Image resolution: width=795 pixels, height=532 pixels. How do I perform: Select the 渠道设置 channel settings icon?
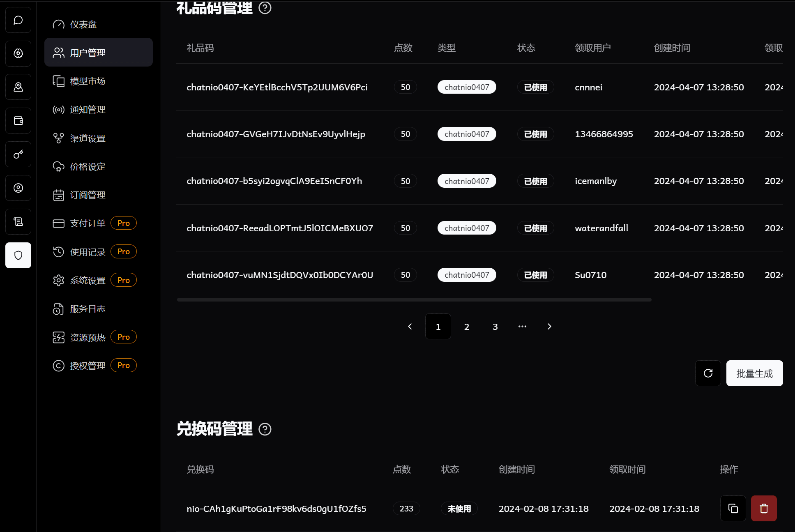click(58, 138)
